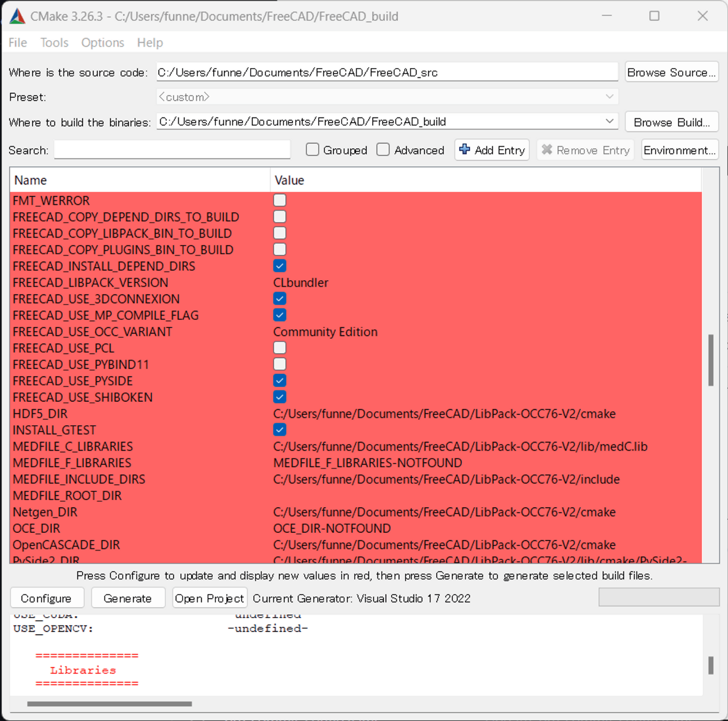Edit the Community Edition value

point(325,332)
